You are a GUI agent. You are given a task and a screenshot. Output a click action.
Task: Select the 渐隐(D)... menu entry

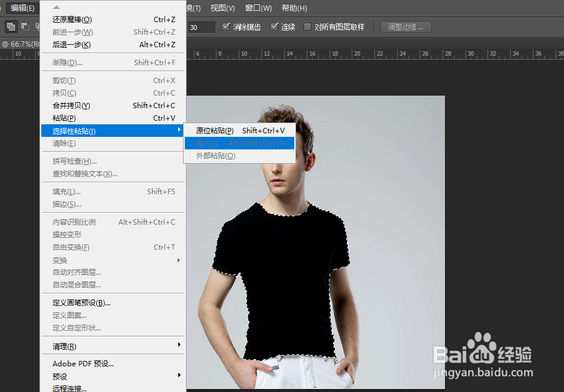tap(113, 63)
